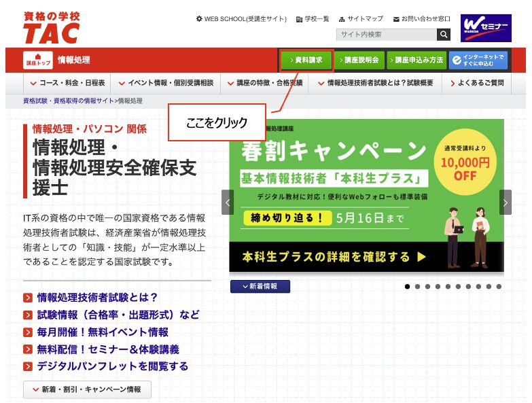Expand 情報処理技術者試験とは？試験概要 menu
532x403 pixels.
[x=375, y=83]
